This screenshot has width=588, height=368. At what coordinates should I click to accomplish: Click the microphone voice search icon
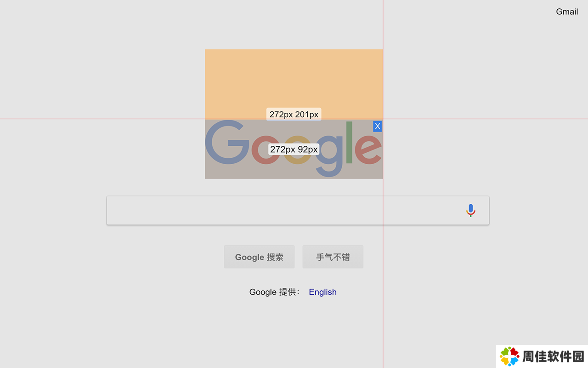tap(470, 210)
